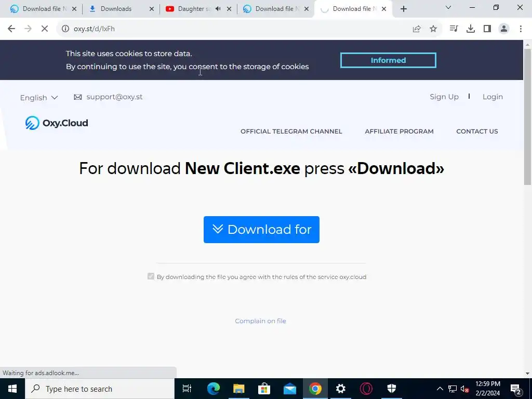The image size is (532, 399).
Task: Click the taskbar search box
Action: click(99, 389)
